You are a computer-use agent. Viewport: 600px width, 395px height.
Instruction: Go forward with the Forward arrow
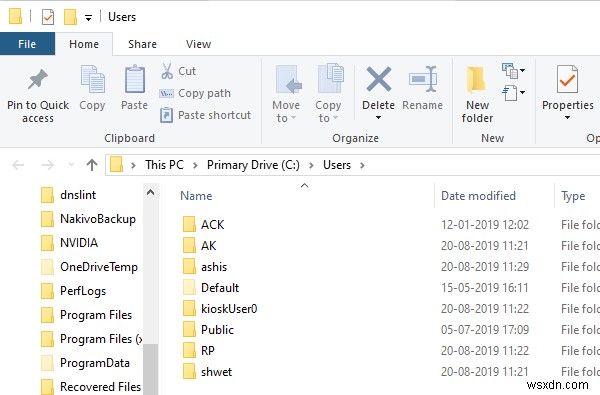tap(47, 165)
